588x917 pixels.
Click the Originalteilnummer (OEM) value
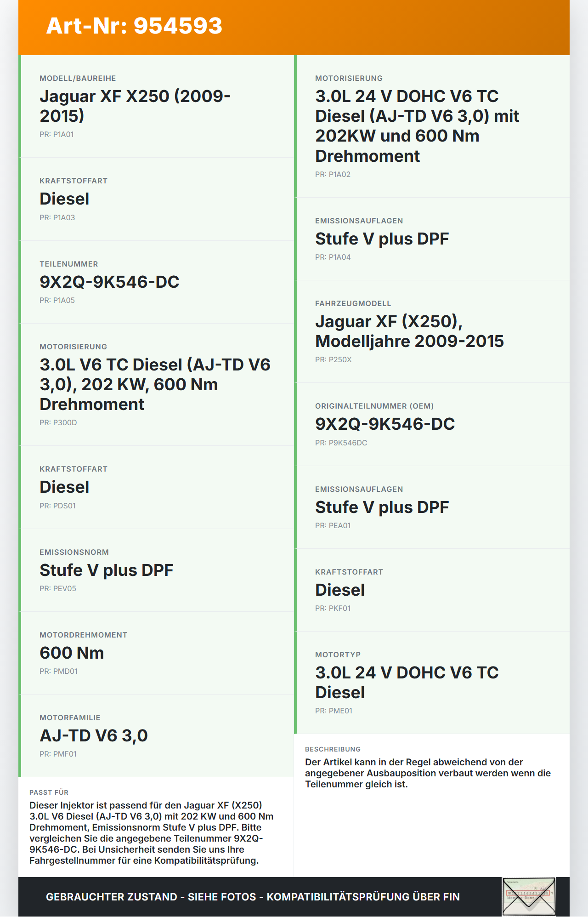pyautogui.click(x=385, y=424)
